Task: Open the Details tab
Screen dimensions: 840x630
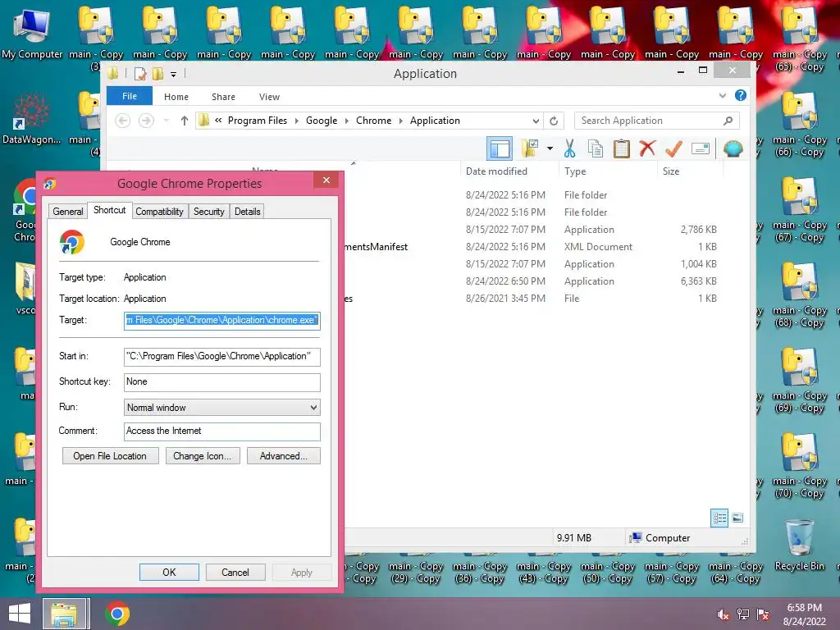Action: (x=248, y=211)
